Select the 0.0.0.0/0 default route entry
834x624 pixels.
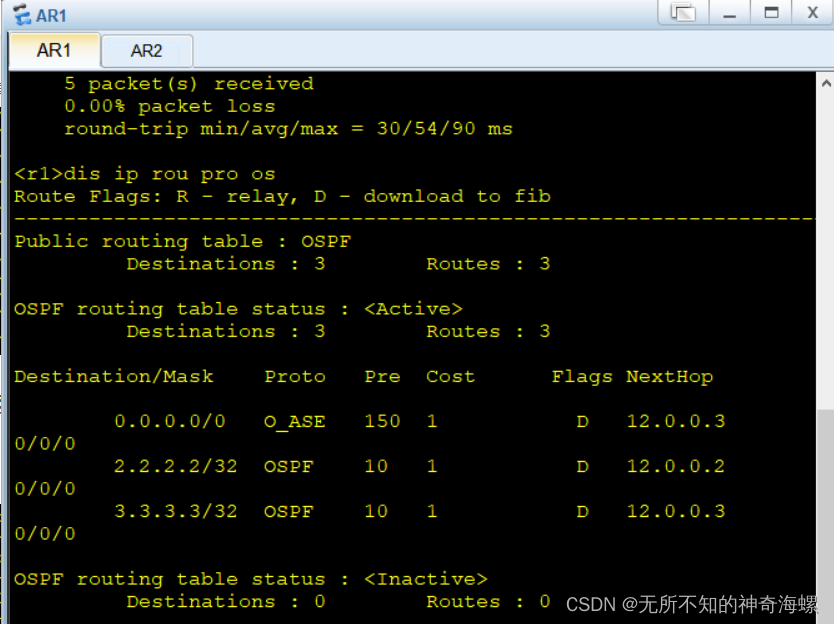coord(170,421)
